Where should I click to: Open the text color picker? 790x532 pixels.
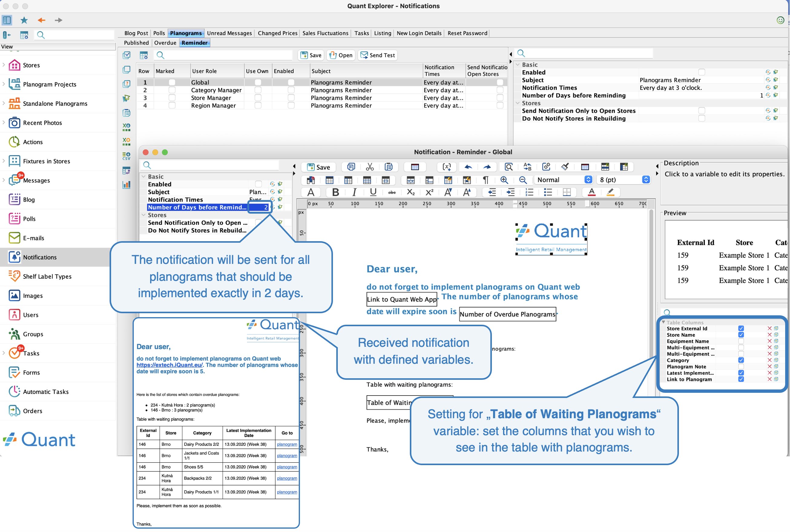tap(591, 192)
